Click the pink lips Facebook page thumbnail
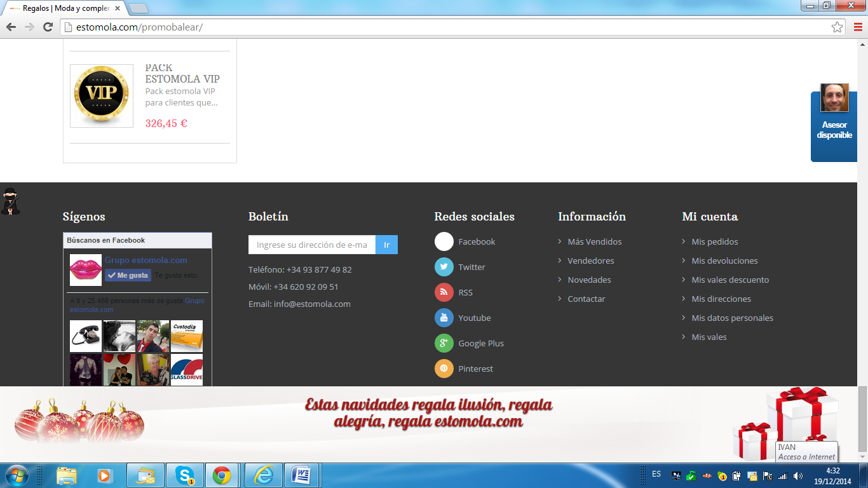 point(86,270)
